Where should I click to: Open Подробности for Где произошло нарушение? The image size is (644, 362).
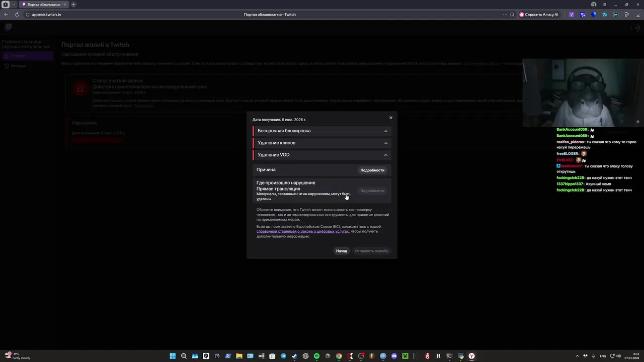pyautogui.click(x=372, y=191)
